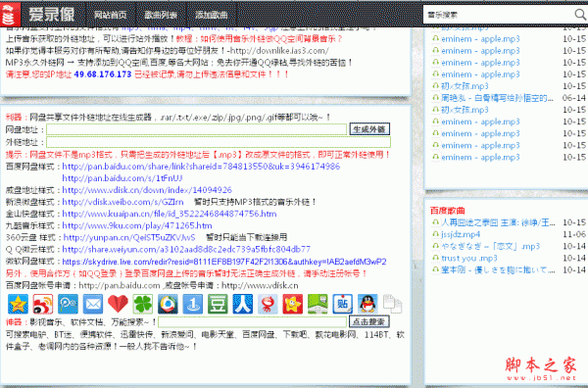
Task: Open the vdisk.weibo.com/s/GZIrn link
Action: pyautogui.click(x=122, y=202)
